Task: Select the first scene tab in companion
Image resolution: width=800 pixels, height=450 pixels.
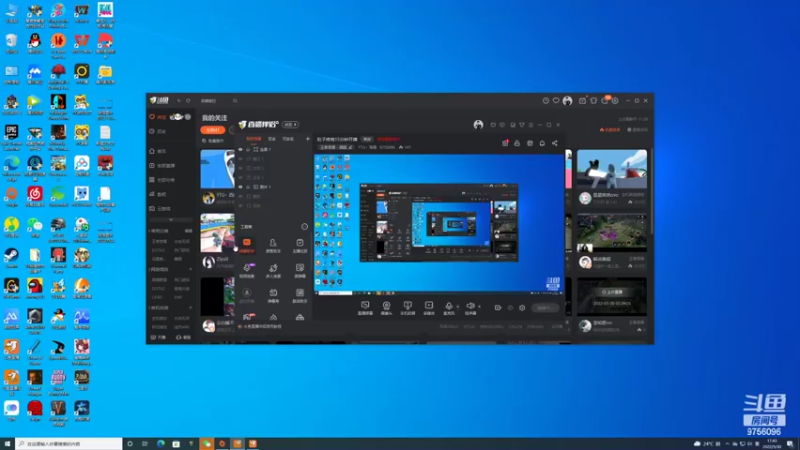Action: click(x=254, y=139)
